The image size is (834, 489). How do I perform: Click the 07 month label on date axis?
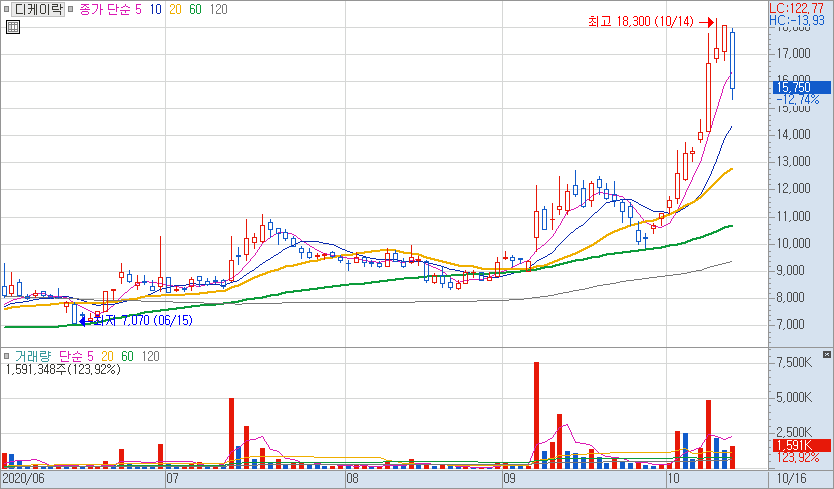click(x=172, y=478)
